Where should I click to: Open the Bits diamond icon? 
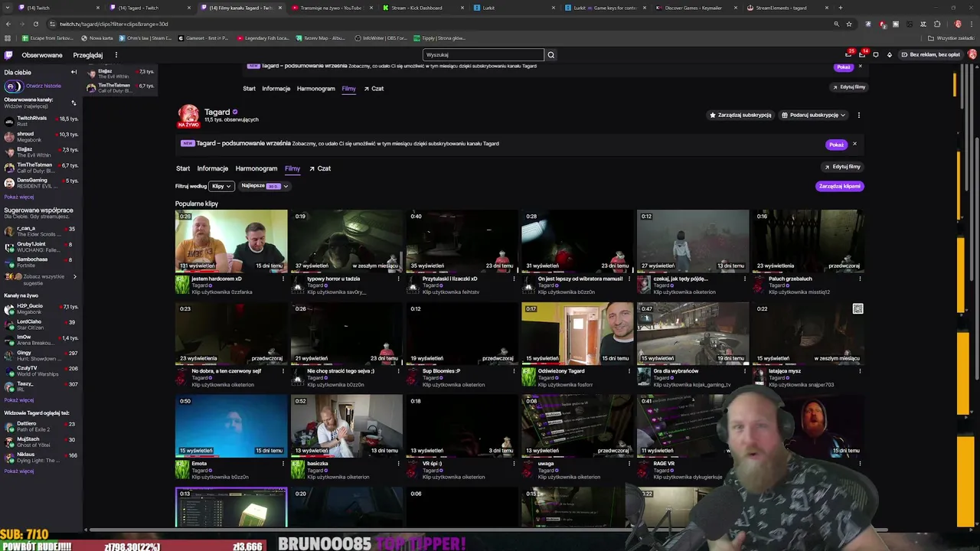(x=890, y=55)
